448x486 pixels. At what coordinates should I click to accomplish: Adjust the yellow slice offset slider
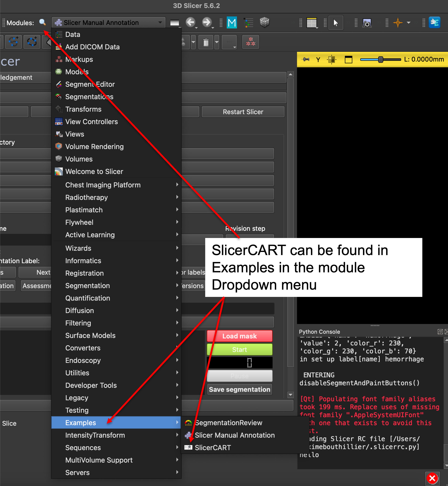click(x=380, y=59)
